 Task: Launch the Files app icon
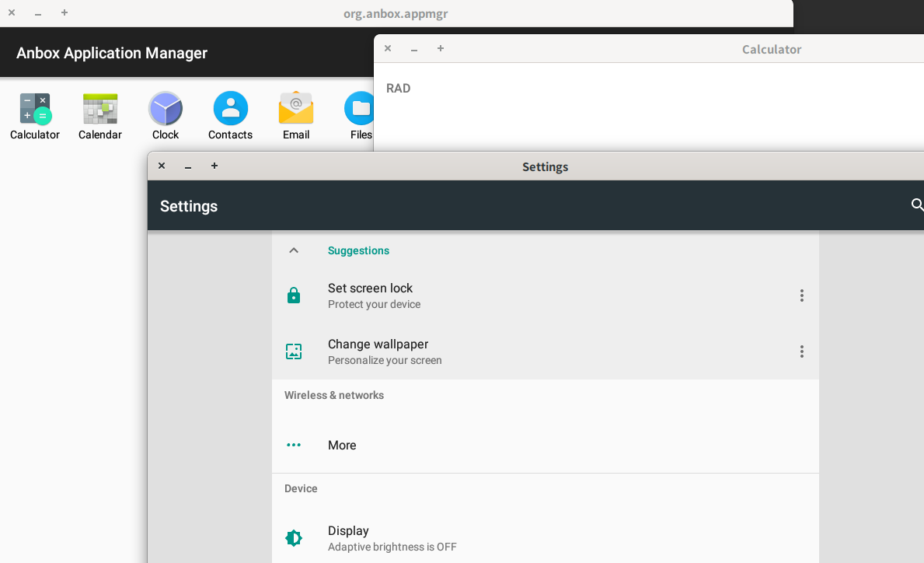pos(359,107)
